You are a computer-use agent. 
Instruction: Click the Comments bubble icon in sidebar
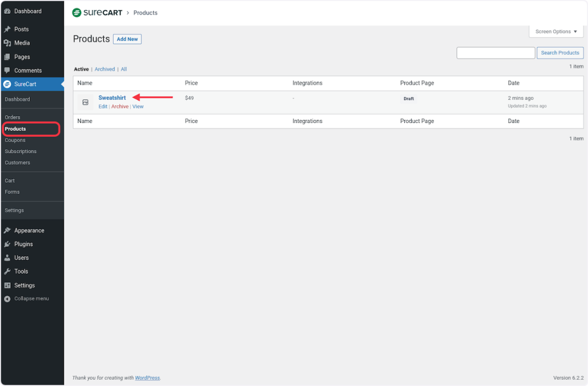pos(7,71)
